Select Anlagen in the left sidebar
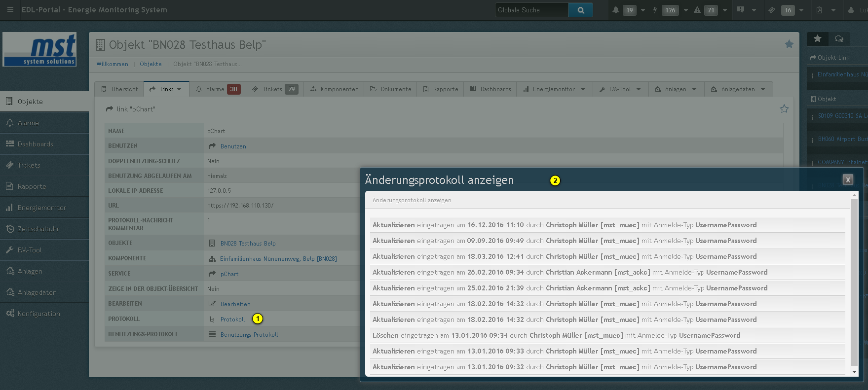The width and height of the screenshot is (868, 390). 44,271
